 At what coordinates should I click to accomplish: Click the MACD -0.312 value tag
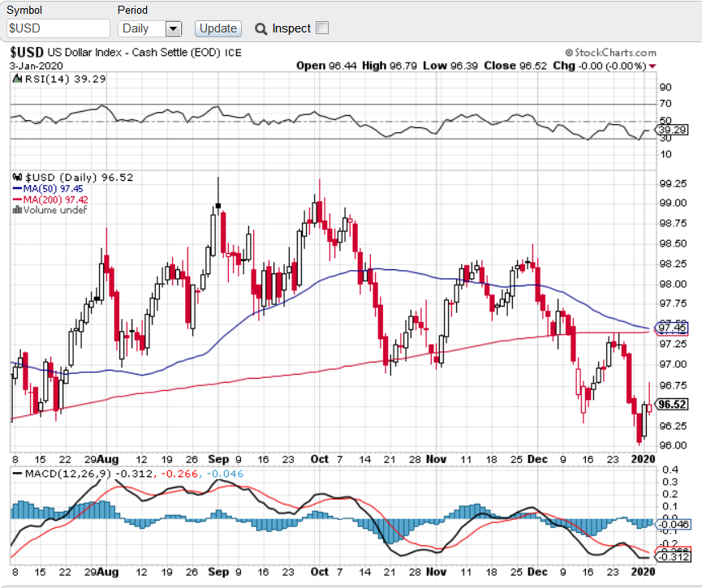point(674,557)
